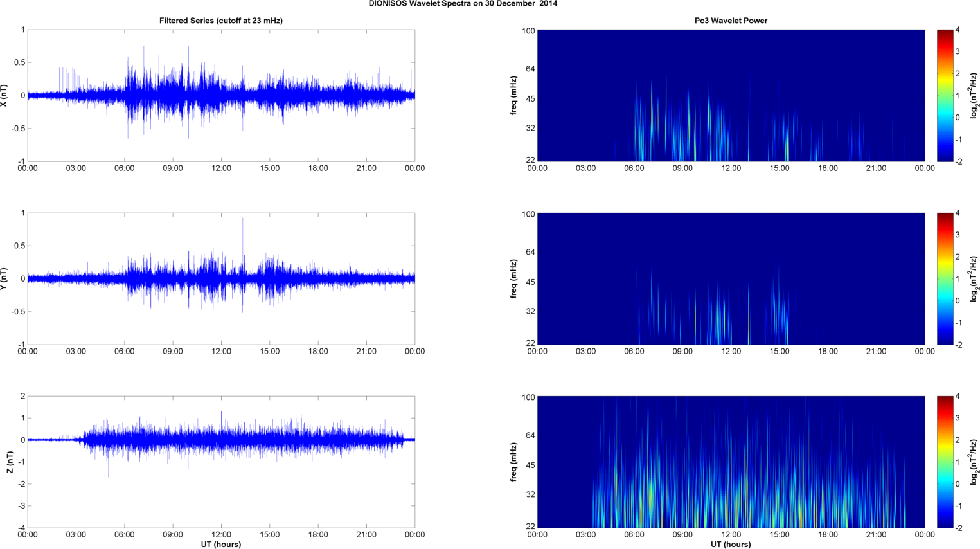Select the X component Pc3 wavelet spectrogram

click(731, 95)
